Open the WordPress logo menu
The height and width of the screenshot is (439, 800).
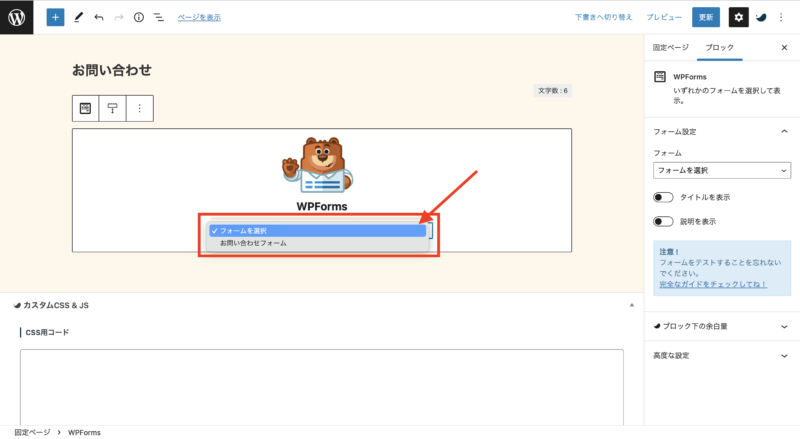16,17
